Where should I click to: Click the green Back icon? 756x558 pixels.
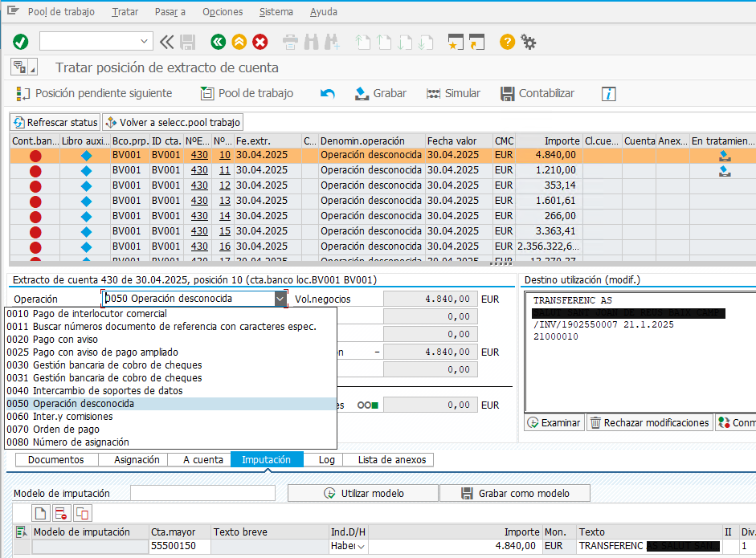219,42
